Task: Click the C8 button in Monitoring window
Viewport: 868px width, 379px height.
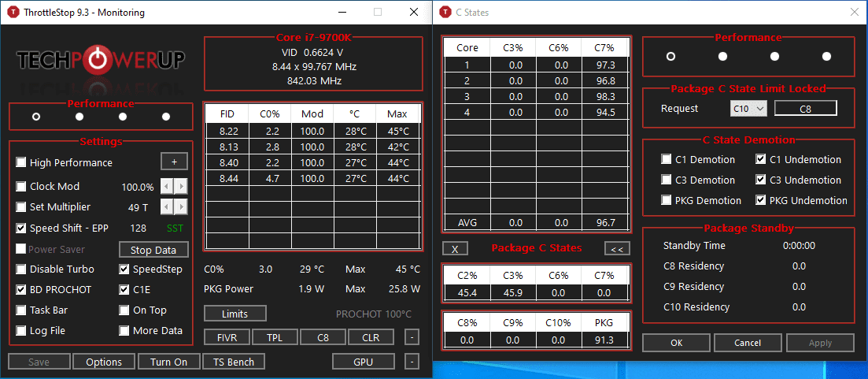Action: pyautogui.click(x=323, y=336)
